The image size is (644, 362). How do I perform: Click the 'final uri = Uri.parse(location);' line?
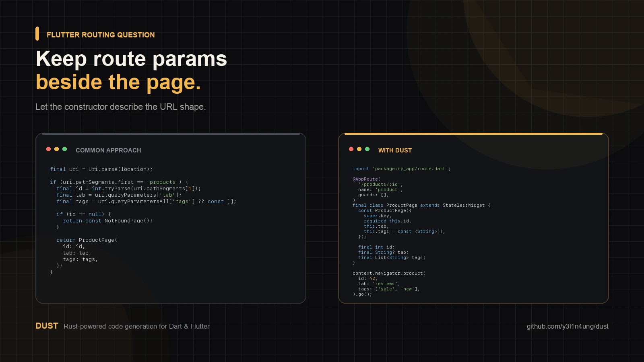click(101, 169)
